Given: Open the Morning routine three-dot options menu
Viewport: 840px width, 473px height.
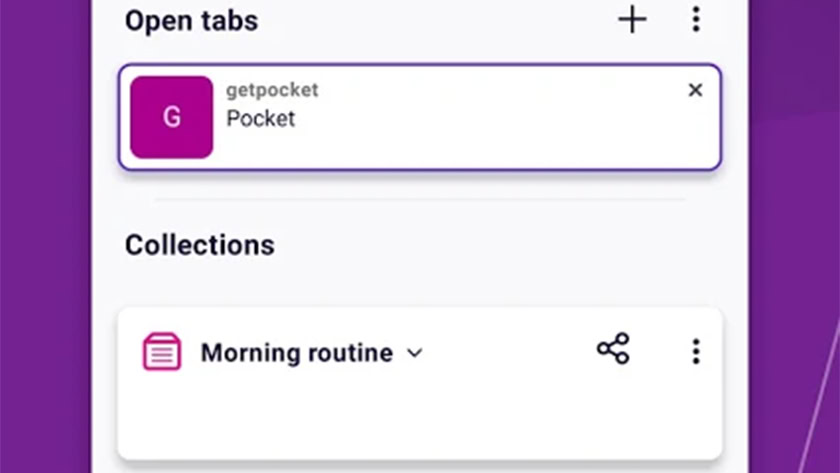Looking at the screenshot, I should click(x=696, y=351).
